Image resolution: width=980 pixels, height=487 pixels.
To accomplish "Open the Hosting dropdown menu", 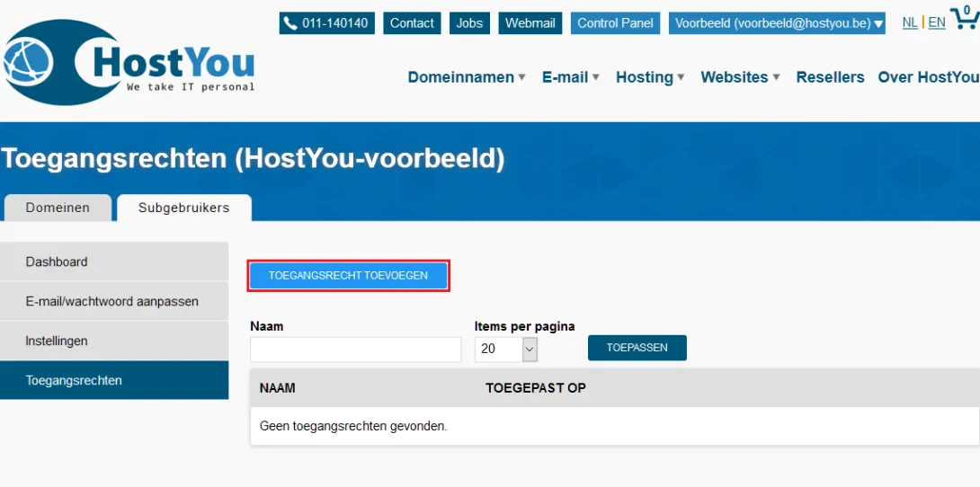I will pos(650,77).
